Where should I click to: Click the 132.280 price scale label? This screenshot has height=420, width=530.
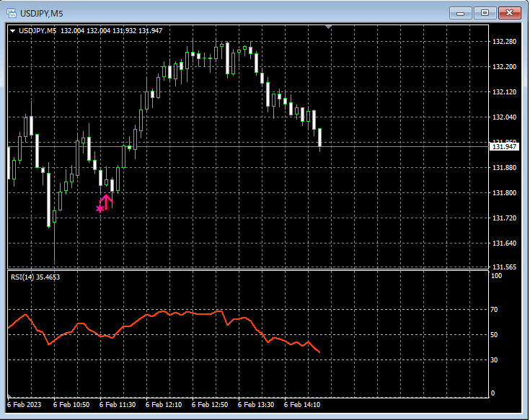(504, 42)
